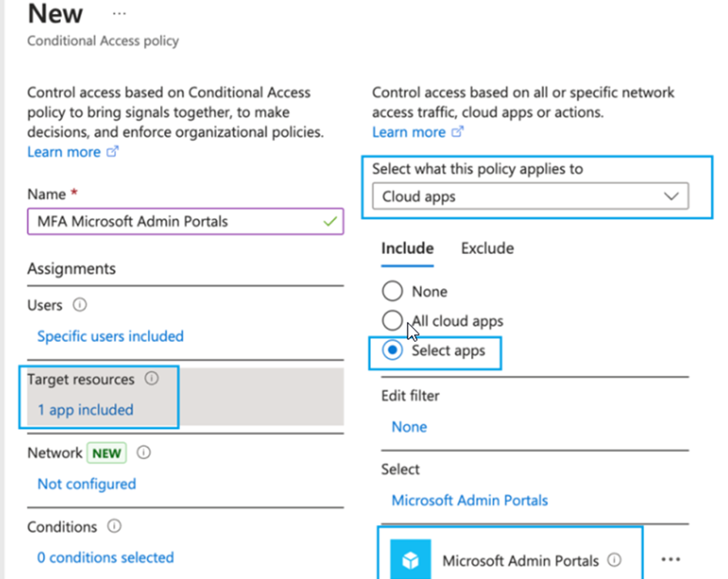Viewport: 728px width, 579px height.
Task: Click None under Edit filter
Action: pos(409,427)
